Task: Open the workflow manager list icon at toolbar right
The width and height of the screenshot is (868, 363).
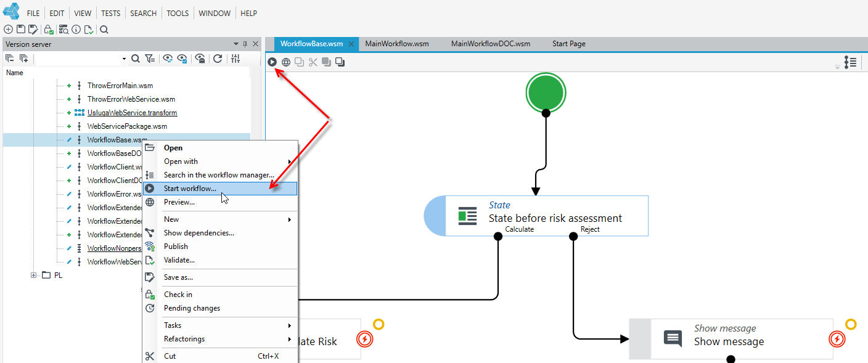Action: pos(850,62)
